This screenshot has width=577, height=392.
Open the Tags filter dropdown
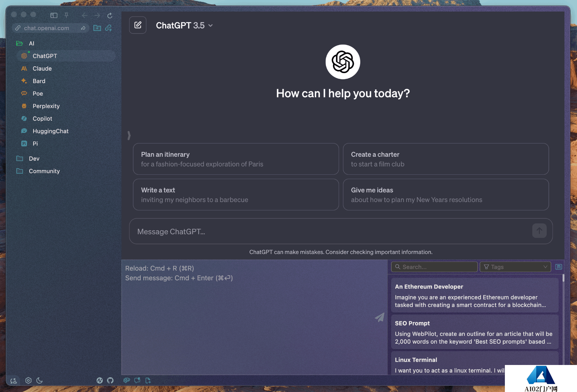tap(515, 267)
